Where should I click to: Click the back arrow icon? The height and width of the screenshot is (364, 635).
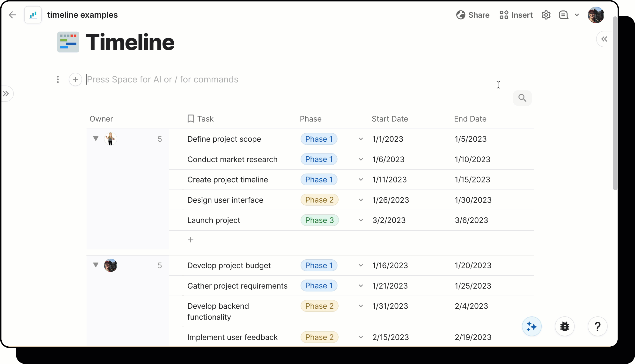(12, 15)
